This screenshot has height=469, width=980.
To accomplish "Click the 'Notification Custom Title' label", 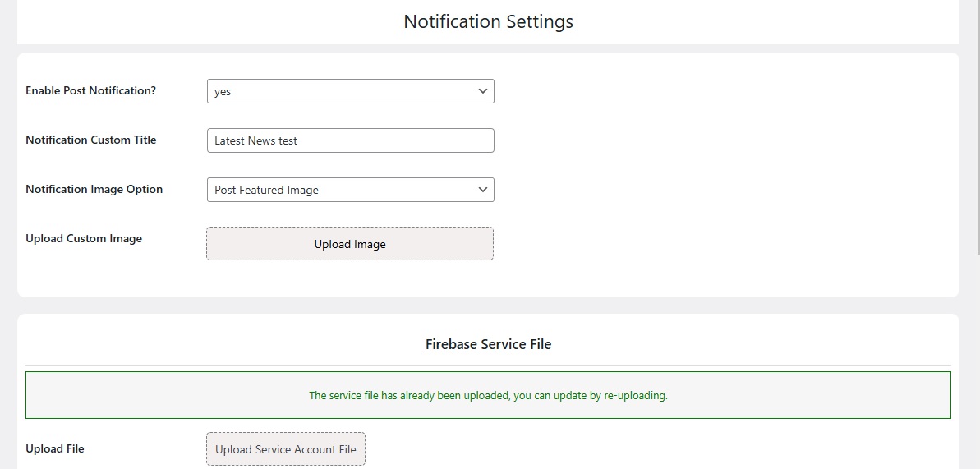I will (90, 140).
